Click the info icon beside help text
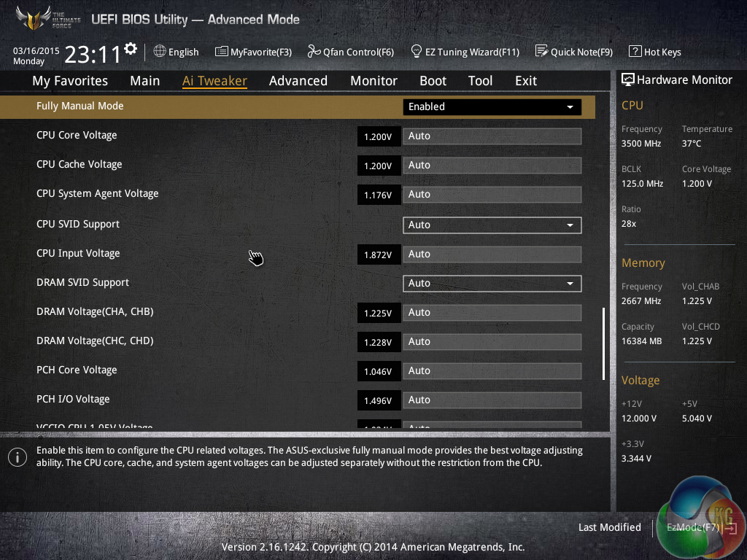Viewport: 747px width, 560px height. click(18, 457)
